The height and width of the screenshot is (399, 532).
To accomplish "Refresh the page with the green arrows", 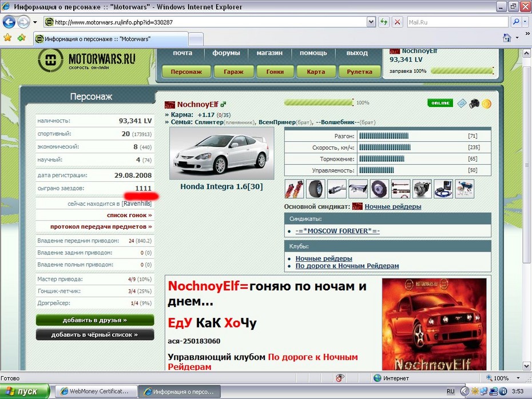I will click(384, 22).
